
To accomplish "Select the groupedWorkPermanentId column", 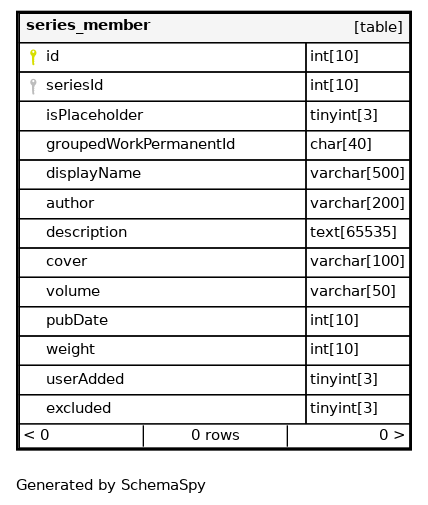I will point(214,145).
